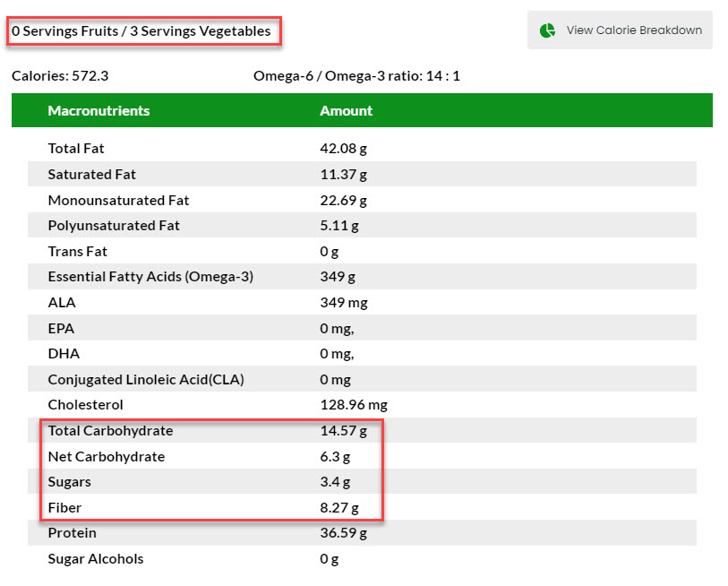Viewport: 728px width, 586px height.
Task: Select the Monounsaturated Fat row label
Action: pyautogui.click(x=118, y=201)
